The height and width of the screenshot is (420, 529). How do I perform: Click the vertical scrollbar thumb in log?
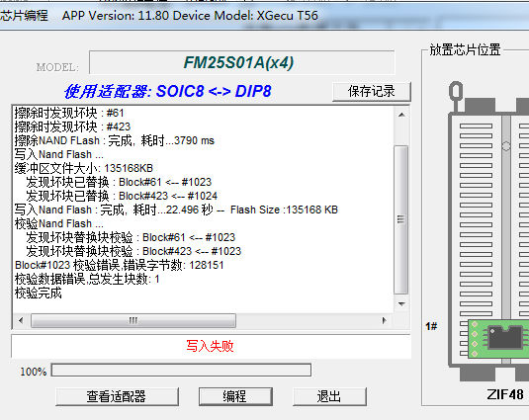(401, 219)
